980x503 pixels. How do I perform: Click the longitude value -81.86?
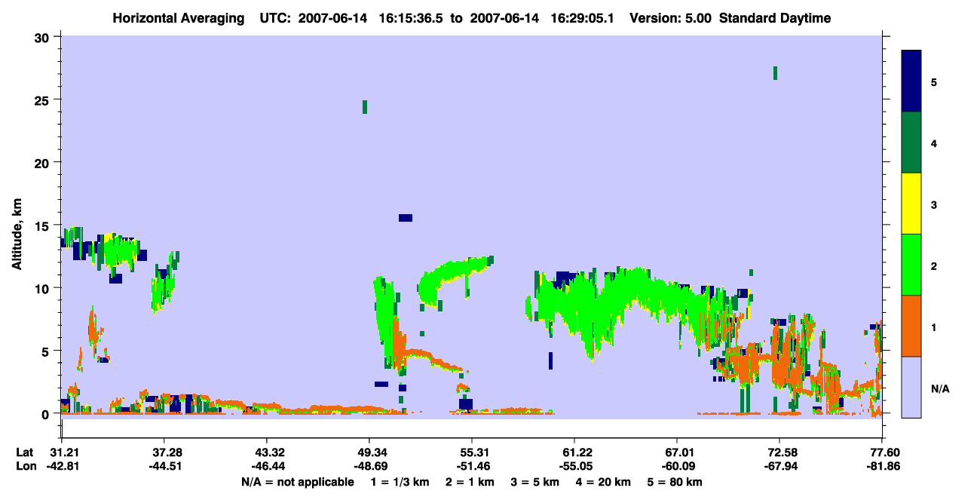click(882, 465)
